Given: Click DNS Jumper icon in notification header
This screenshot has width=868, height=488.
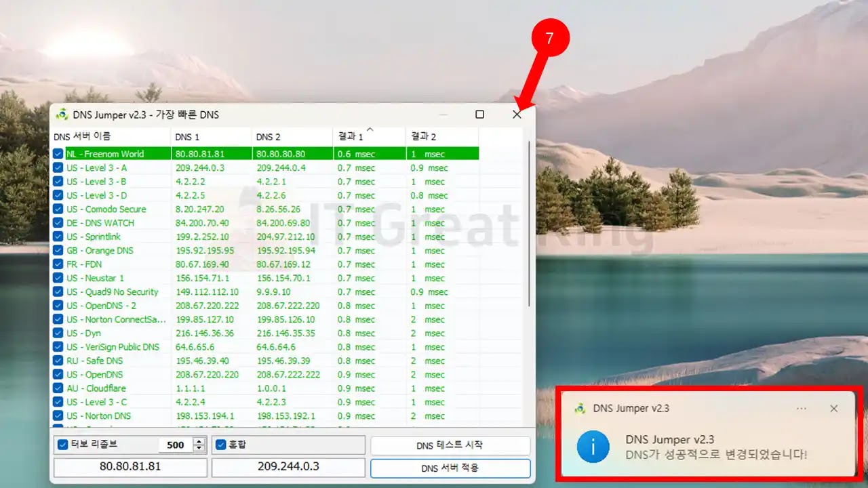Looking at the screenshot, I should click(580, 408).
